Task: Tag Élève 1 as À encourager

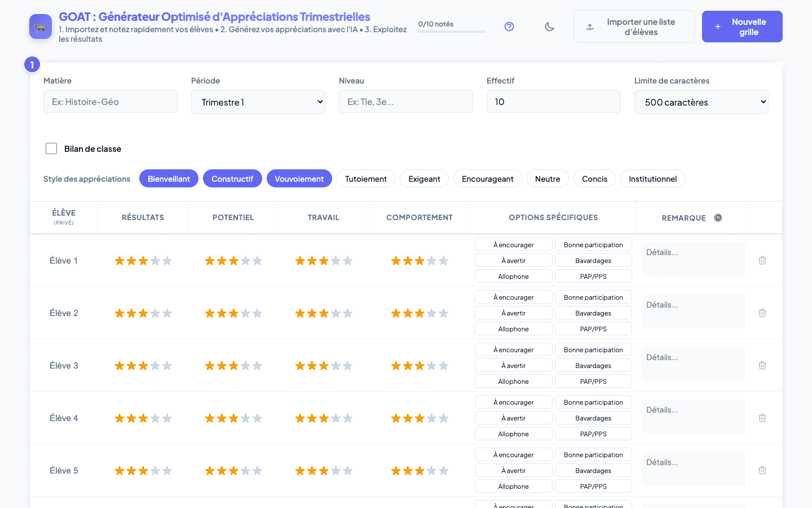Action: point(514,245)
